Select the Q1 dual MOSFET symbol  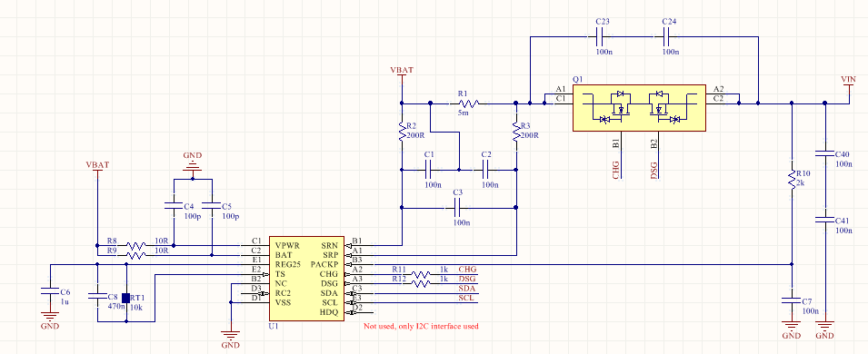click(x=639, y=108)
